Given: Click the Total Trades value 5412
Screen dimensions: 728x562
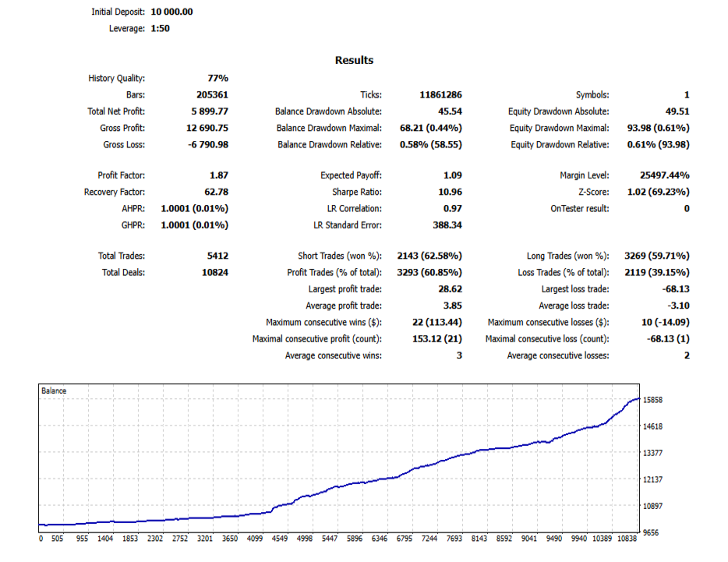Looking at the screenshot, I should [x=217, y=256].
